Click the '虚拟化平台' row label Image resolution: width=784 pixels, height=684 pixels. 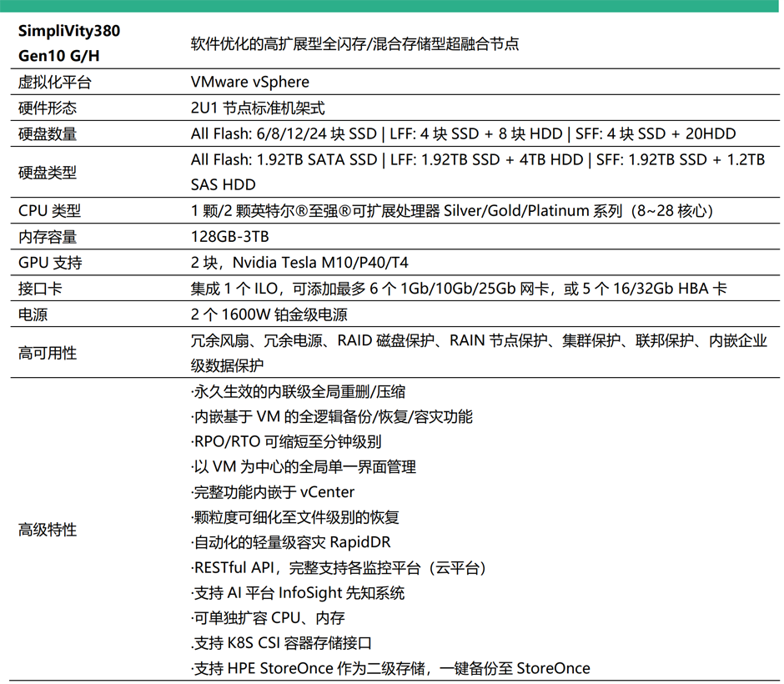(x=55, y=82)
